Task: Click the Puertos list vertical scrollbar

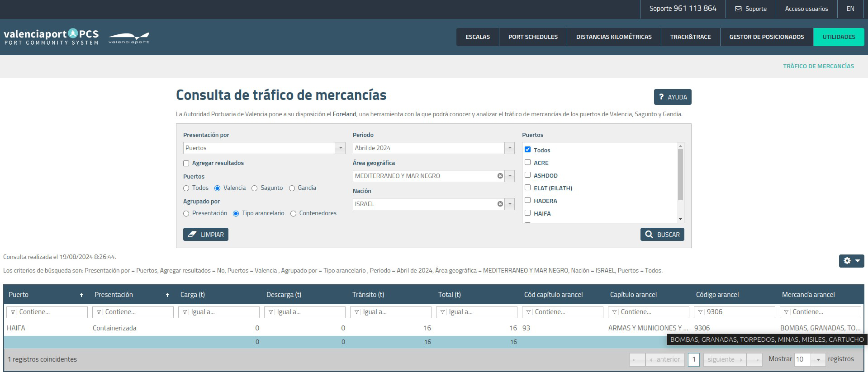Action: pyautogui.click(x=680, y=174)
